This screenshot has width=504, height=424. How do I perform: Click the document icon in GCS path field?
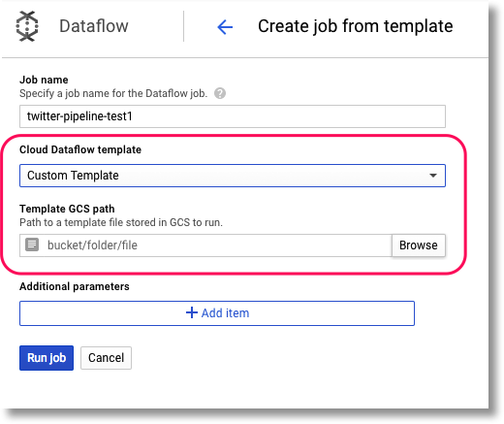tap(32, 245)
